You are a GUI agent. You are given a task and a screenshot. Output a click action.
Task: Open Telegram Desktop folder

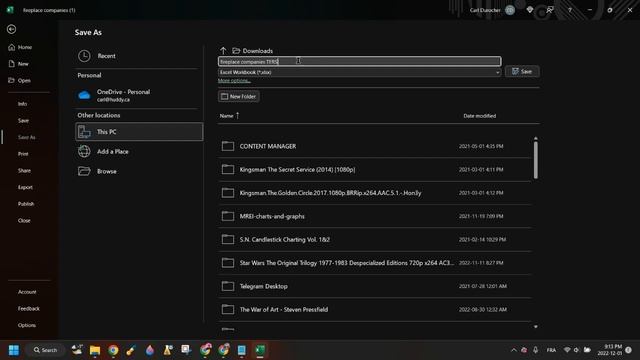[x=375, y=286]
